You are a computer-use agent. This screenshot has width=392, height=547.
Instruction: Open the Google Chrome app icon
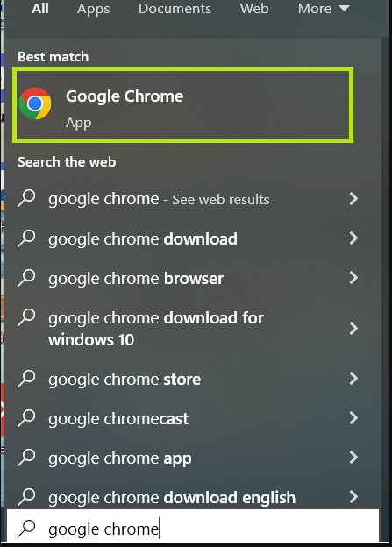[x=35, y=103]
